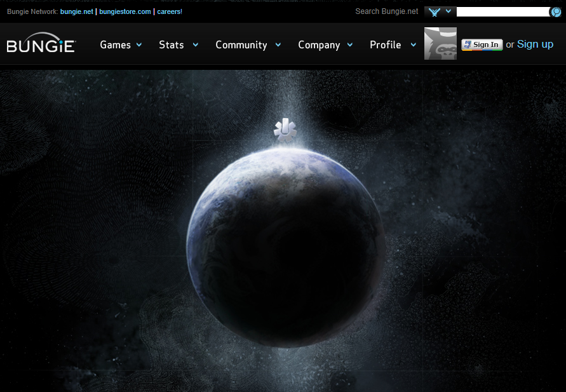Expand the Community menu chevron
Screen dimensions: 566x392
coord(278,44)
